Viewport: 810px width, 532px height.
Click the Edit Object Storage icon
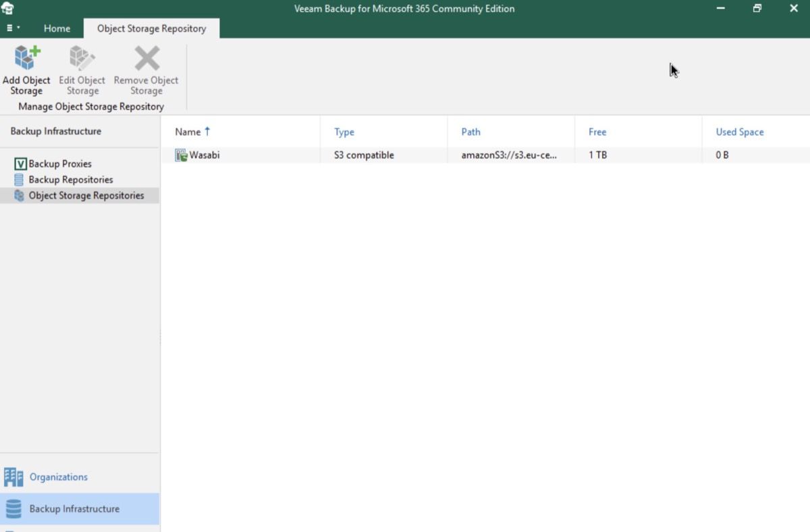pos(82,59)
